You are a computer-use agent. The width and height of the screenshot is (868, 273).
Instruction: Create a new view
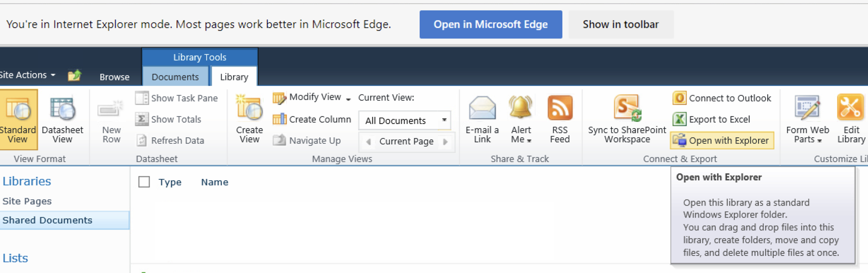(x=249, y=120)
